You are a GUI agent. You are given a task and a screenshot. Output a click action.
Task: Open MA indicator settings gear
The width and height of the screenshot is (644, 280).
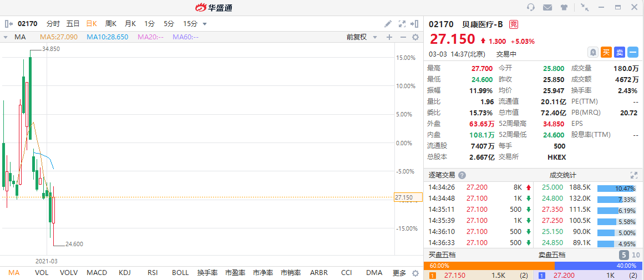click(x=415, y=37)
